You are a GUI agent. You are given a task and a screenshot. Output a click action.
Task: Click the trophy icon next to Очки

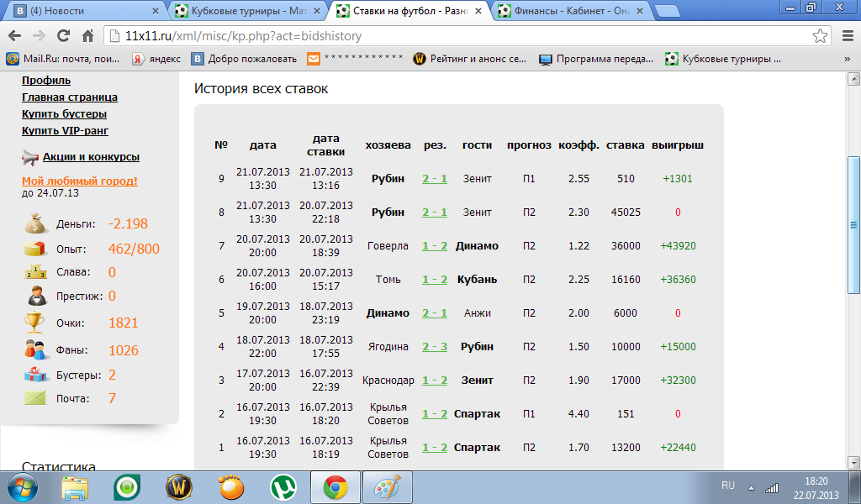(35, 323)
